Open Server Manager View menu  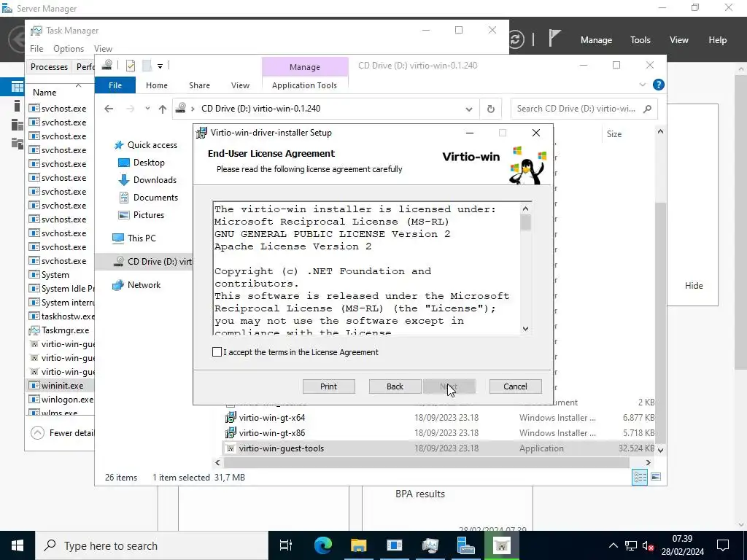pos(679,40)
